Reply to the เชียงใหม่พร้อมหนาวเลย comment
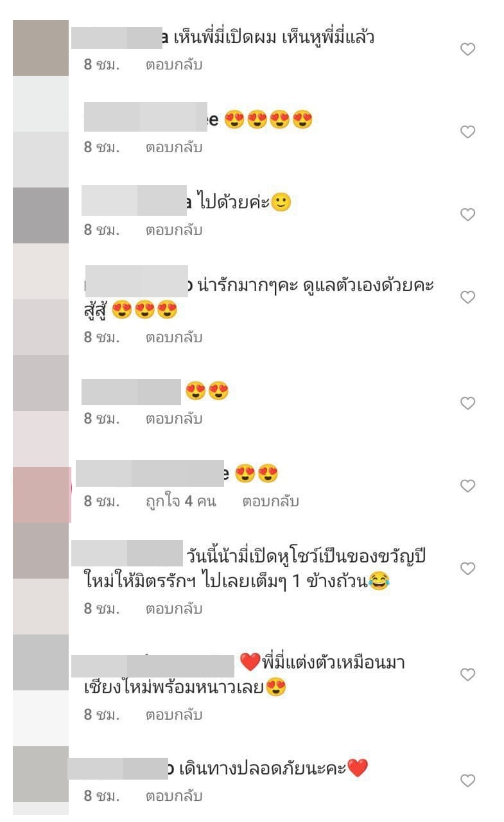This screenshot has width=504, height=822. [x=173, y=714]
